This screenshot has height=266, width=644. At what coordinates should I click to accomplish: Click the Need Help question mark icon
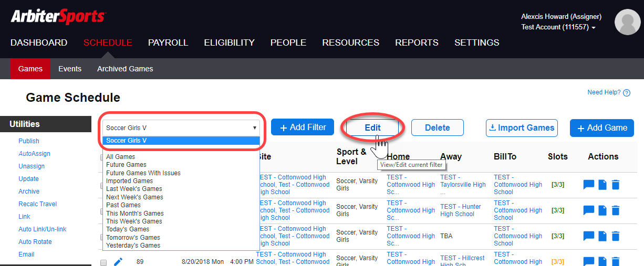(x=626, y=93)
